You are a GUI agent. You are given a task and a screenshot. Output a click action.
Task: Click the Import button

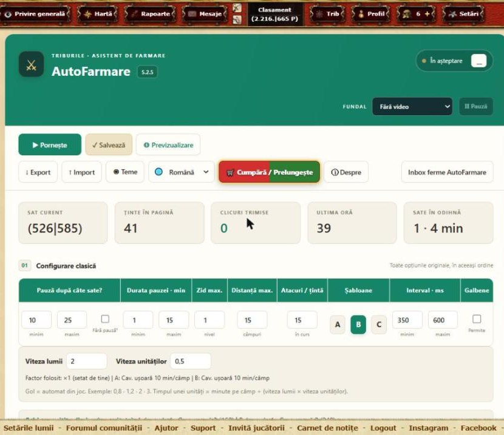[81, 172]
